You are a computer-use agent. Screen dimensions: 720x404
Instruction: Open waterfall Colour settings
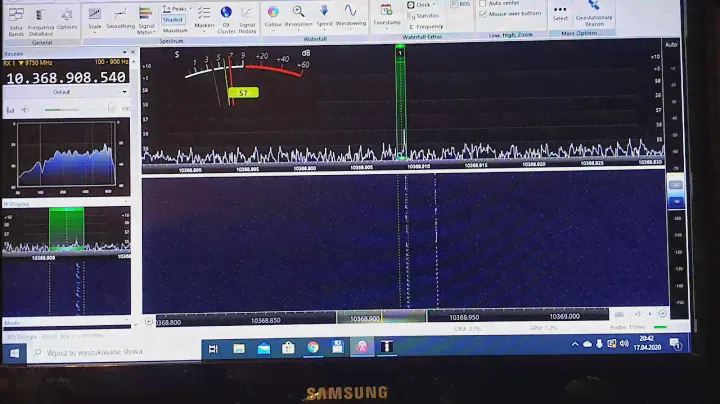pyautogui.click(x=273, y=14)
